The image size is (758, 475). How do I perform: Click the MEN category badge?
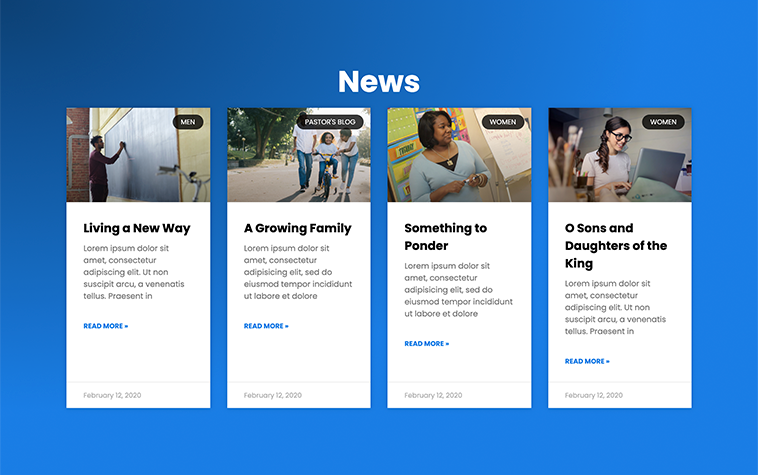[x=188, y=122]
